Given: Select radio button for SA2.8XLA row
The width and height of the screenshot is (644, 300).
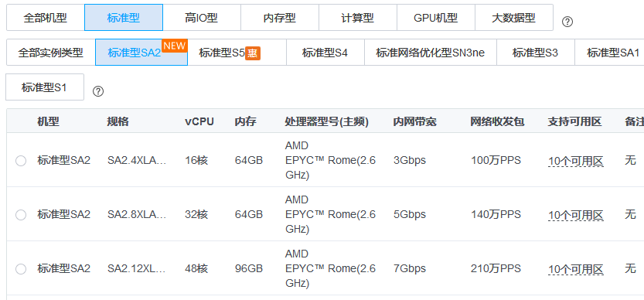Looking at the screenshot, I should [x=21, y=214].
